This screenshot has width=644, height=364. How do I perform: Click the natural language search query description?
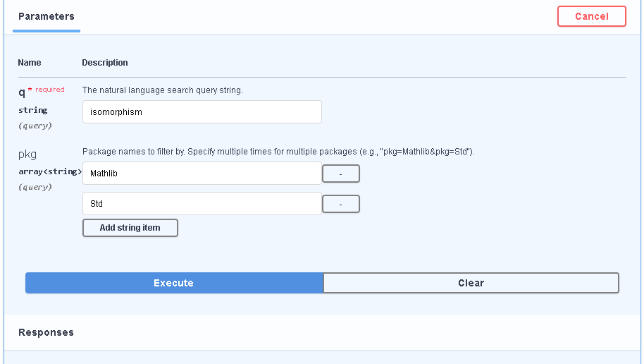point(163,90)
